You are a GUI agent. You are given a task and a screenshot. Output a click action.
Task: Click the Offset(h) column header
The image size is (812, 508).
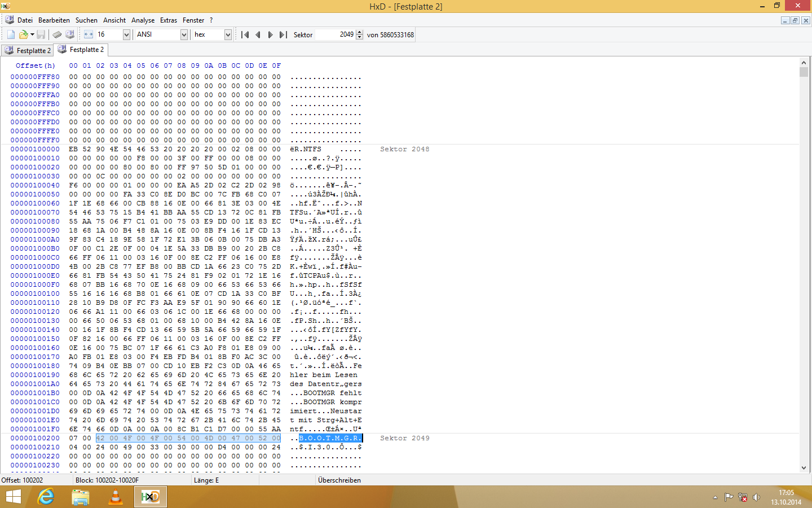point(35,65)
